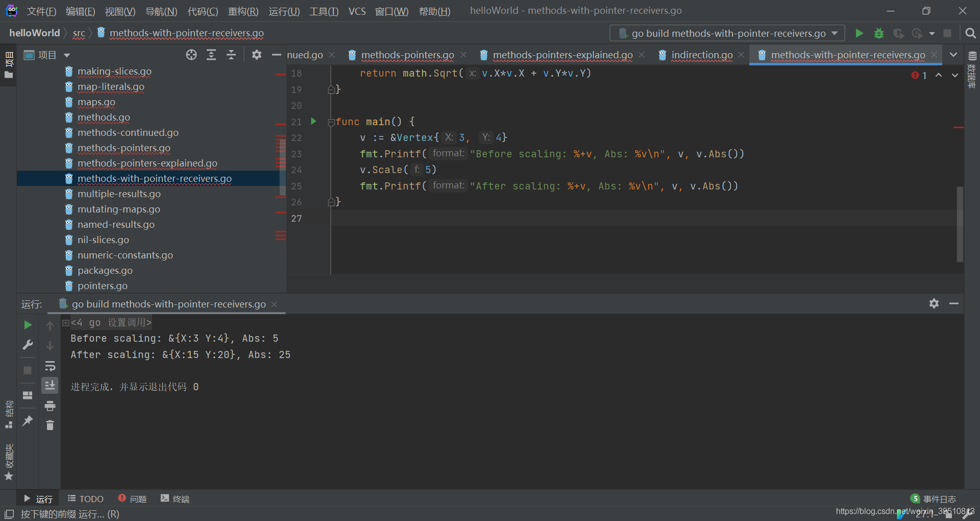
Task: Open 终端 terminal tool window
Action: coord(175,499)
